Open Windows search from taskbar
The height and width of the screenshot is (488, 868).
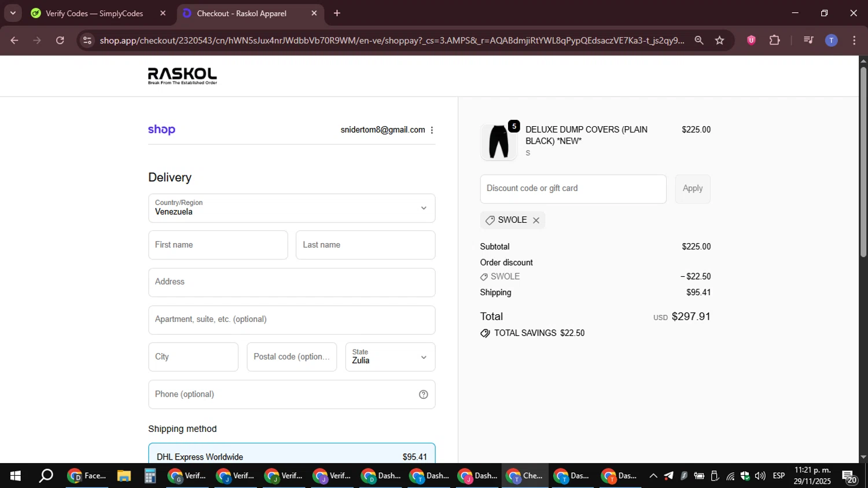click(46, 476)
